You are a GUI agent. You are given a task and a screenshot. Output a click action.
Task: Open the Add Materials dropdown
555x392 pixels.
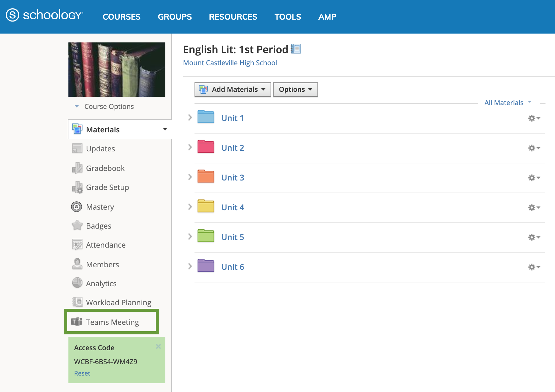233,90
